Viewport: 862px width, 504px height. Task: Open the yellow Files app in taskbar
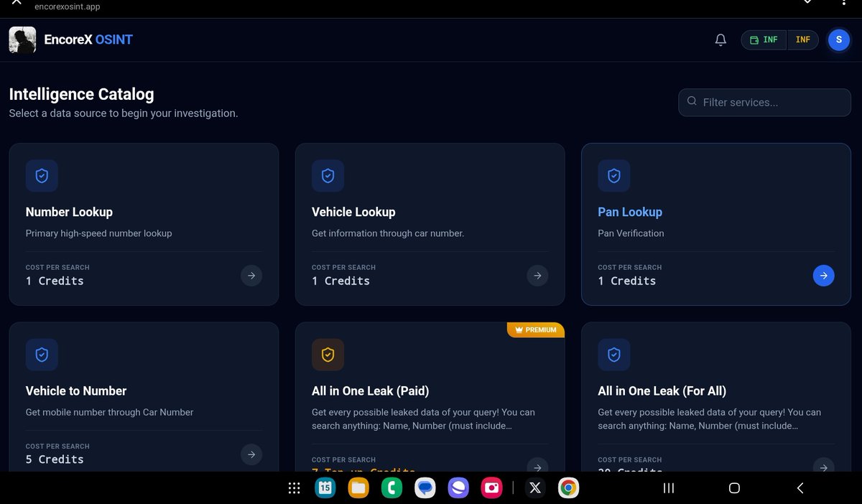tap(358, 488)
